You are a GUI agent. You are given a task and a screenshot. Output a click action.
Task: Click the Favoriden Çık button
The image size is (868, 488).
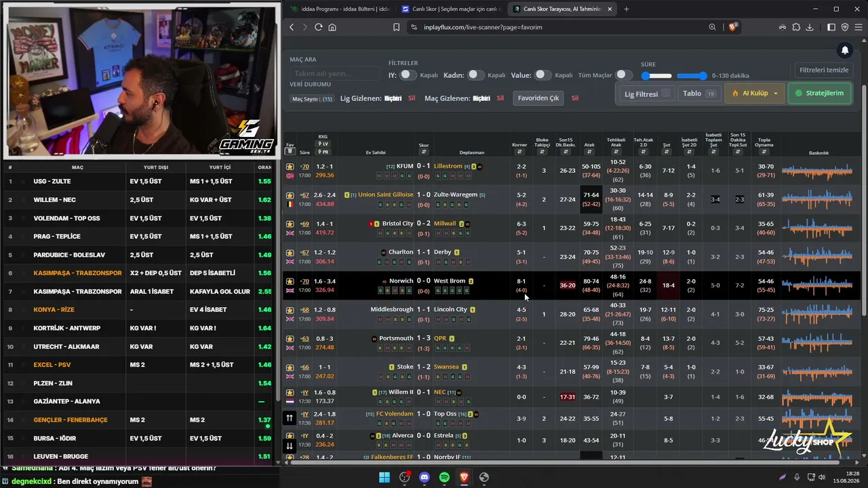[538, 98]
